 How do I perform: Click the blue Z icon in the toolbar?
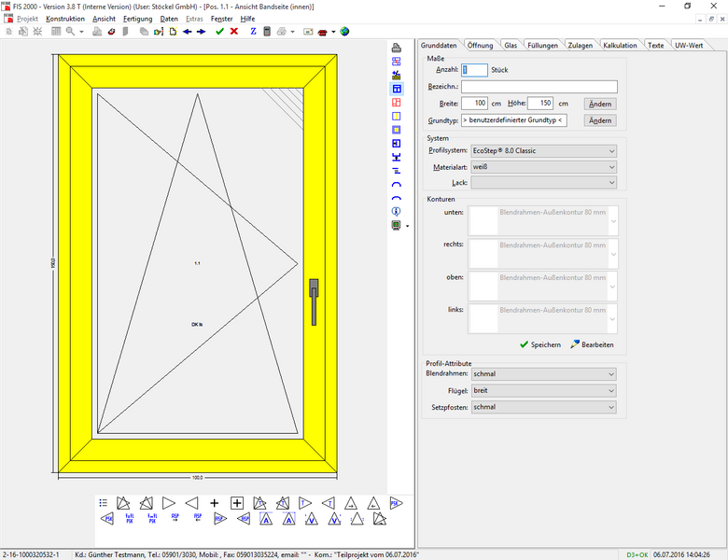pos(253,31)
